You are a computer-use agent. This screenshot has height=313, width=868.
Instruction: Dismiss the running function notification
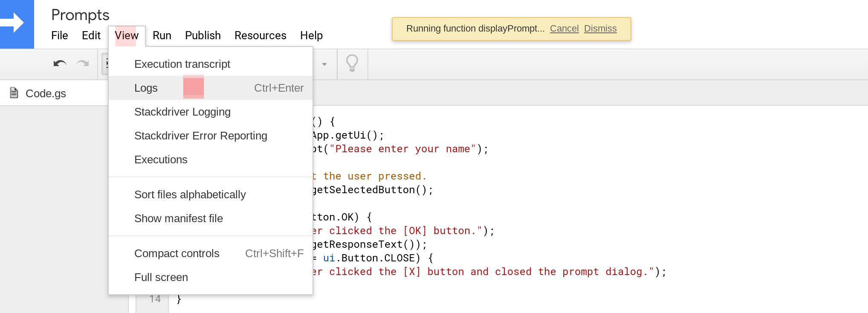pyautogui.click(x=600, y=29)
